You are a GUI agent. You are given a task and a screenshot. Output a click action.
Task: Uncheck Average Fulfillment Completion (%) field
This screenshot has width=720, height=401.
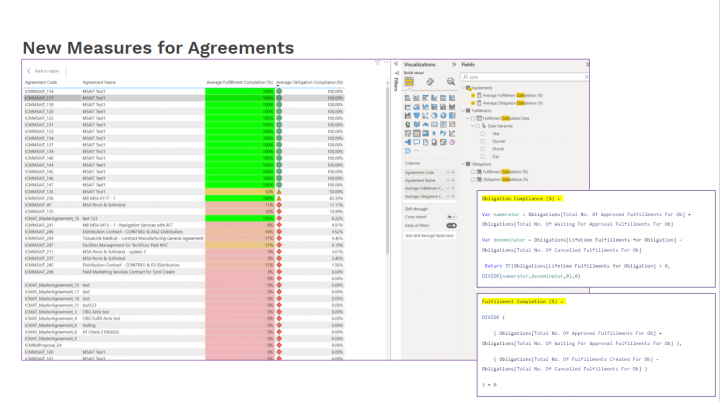(473, 95)
